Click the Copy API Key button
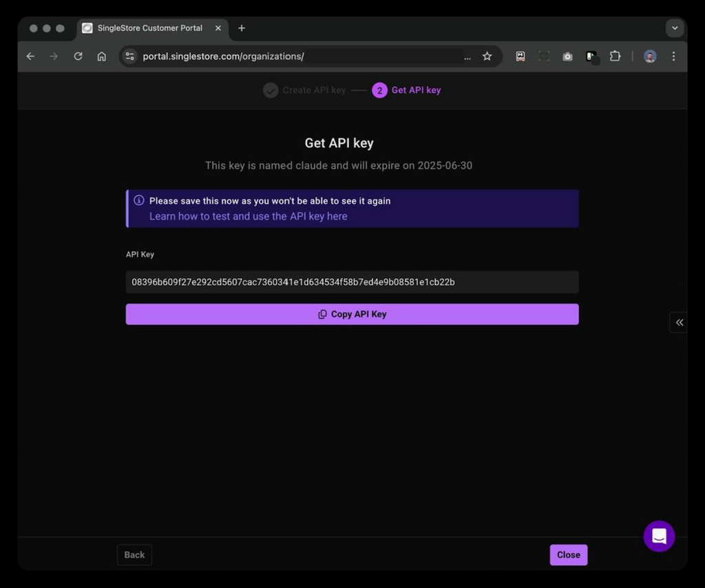This screenshot has width=705, height=588. [352, 314]
